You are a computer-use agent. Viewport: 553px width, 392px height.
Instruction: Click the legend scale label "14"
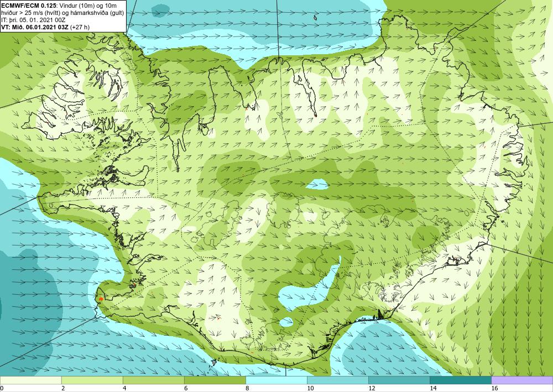pyautogui.click(x=433, y=388)
